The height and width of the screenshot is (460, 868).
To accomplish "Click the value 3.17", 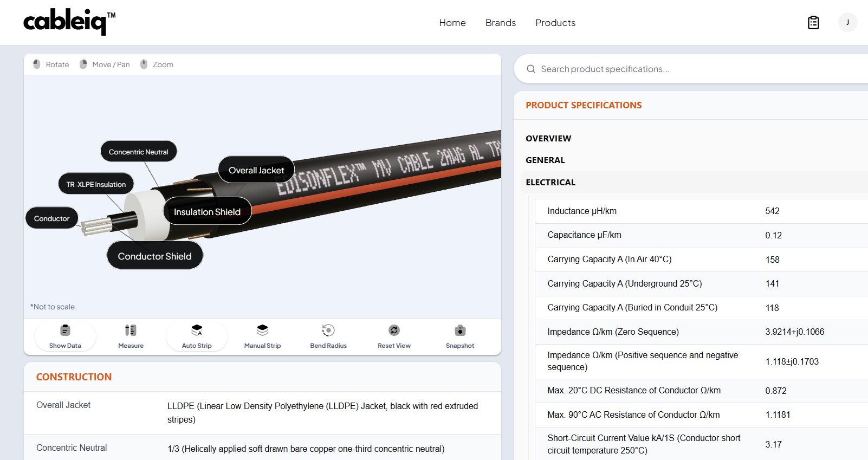I will point(773,444).
